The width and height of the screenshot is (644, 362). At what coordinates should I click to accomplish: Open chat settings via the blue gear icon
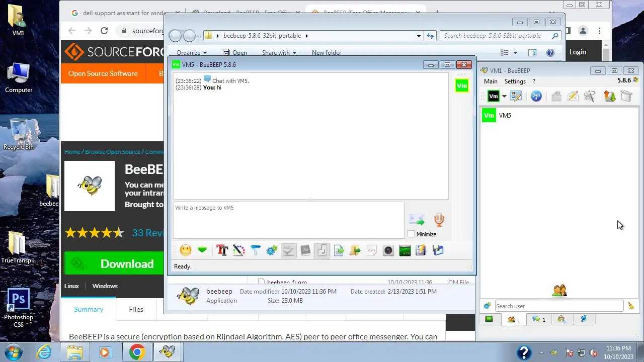coord(272,250)
